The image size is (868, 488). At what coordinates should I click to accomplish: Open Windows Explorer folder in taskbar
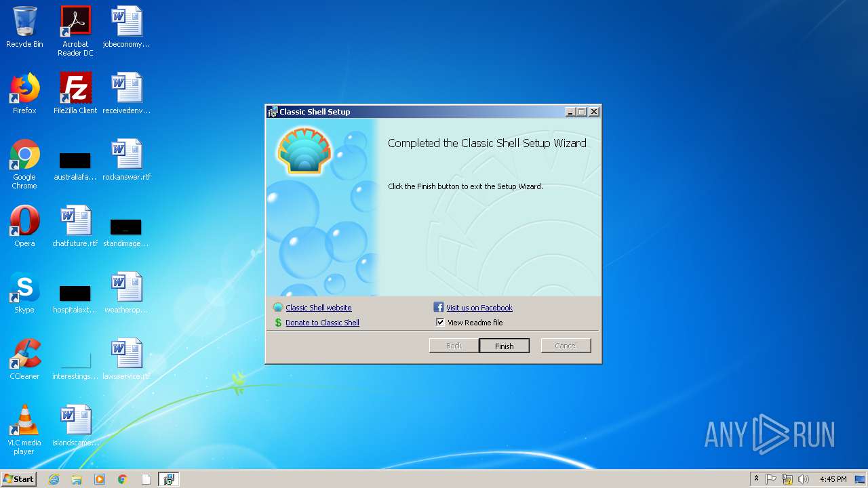coord(77,479)
